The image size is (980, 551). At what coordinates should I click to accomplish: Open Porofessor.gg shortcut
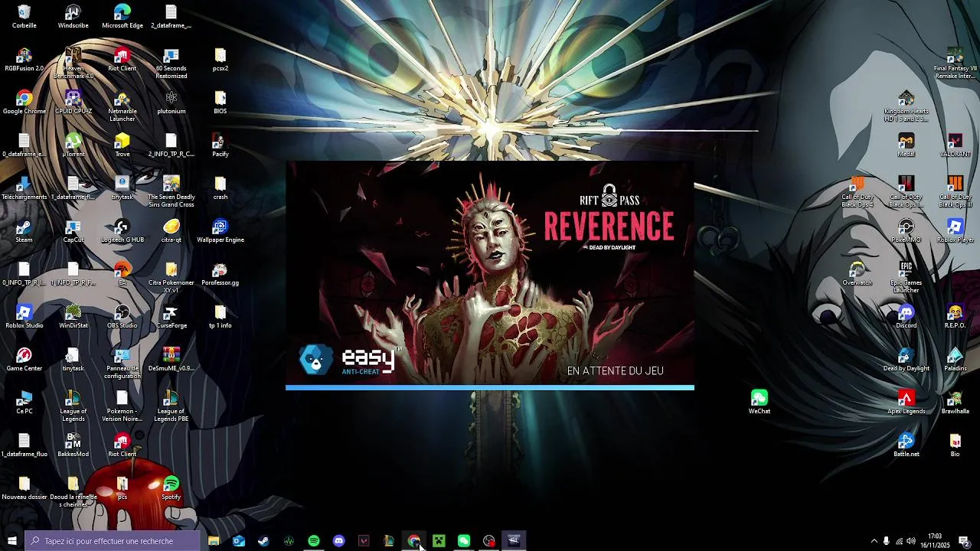(220, 274)
